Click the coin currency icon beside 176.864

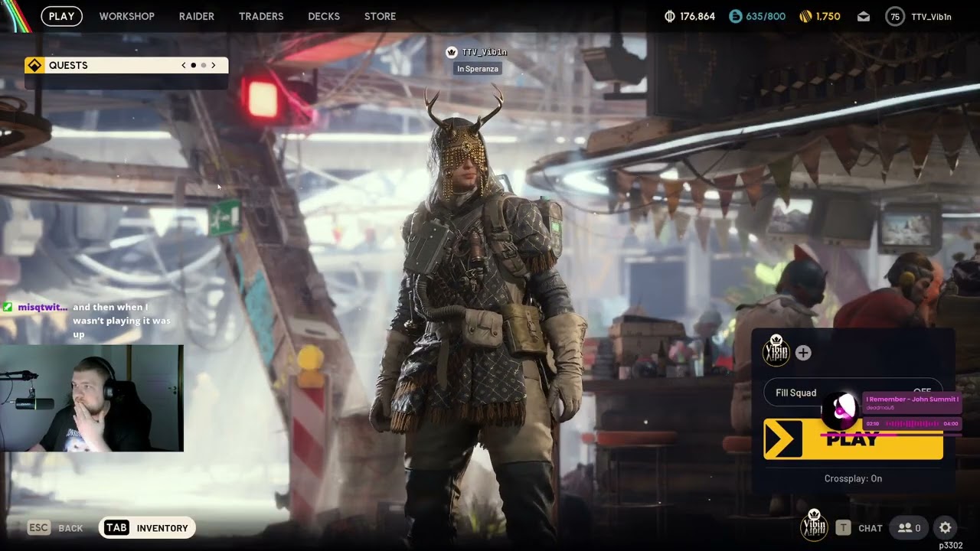tap(670, 16)
